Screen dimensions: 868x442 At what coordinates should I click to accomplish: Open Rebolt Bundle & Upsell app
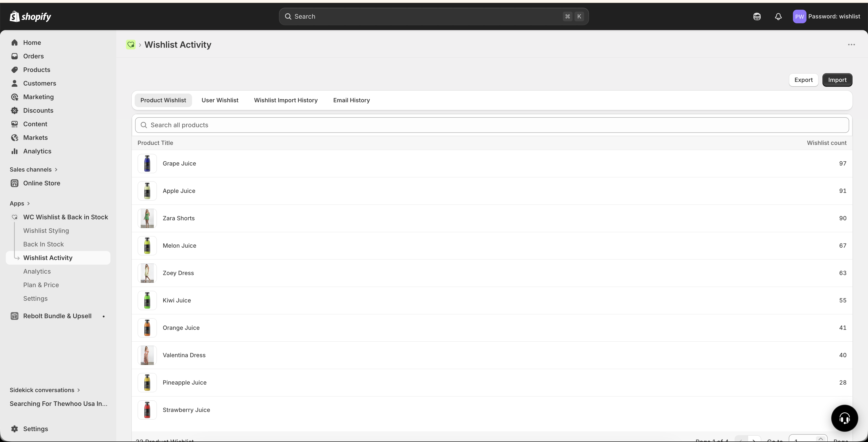click(x=57, y=316)
